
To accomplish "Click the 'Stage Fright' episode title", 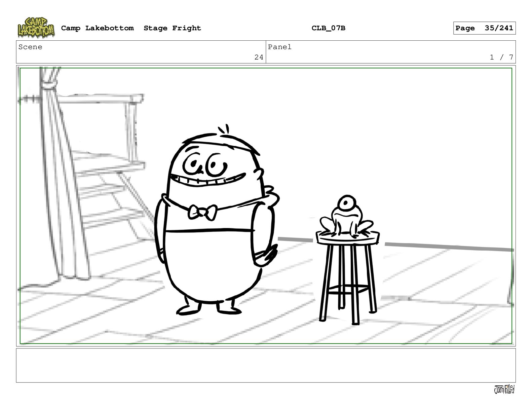I will (x=172, y=28).
